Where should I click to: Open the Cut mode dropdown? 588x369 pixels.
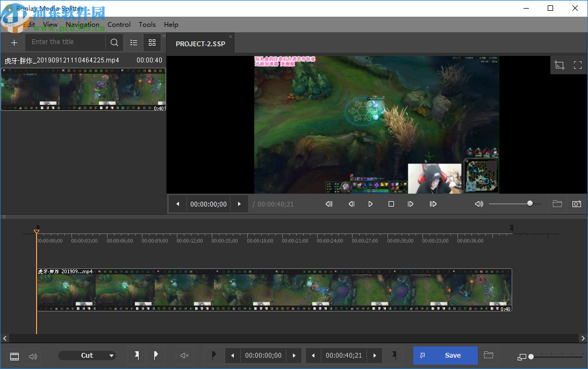tap(87, 356)
